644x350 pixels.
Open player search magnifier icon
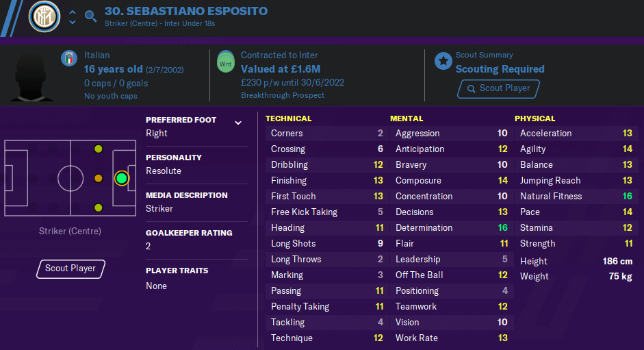[x=91, y=16]
